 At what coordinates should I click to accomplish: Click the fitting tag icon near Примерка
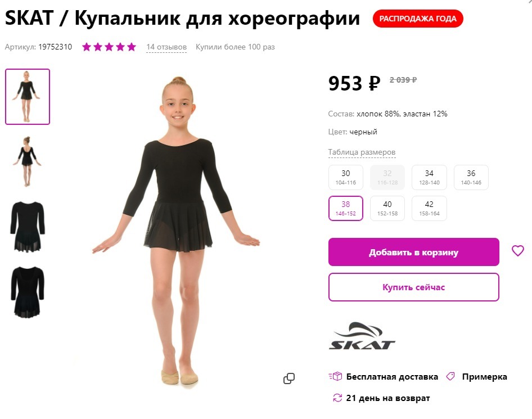coord(450,376)
